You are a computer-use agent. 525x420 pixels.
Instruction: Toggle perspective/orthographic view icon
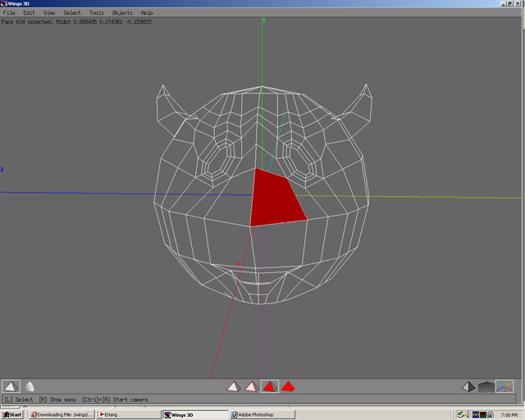pos(468,387)
